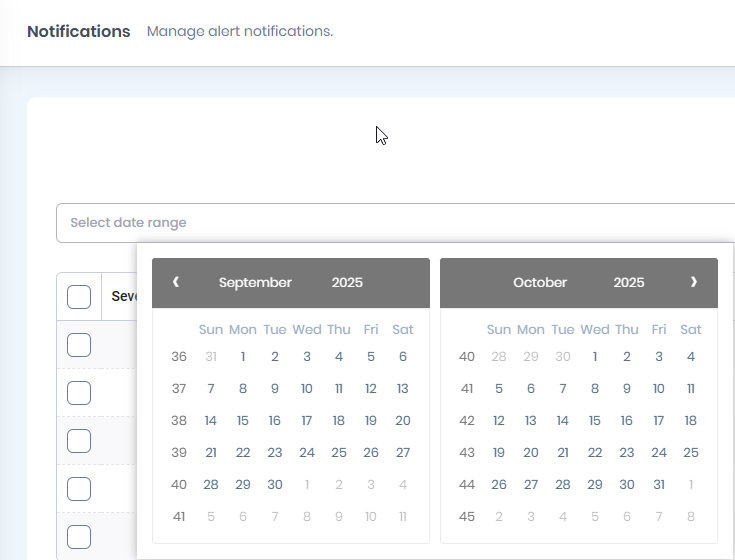
Task: Go to next month using right arrow
Action: [x=693, y=282]
